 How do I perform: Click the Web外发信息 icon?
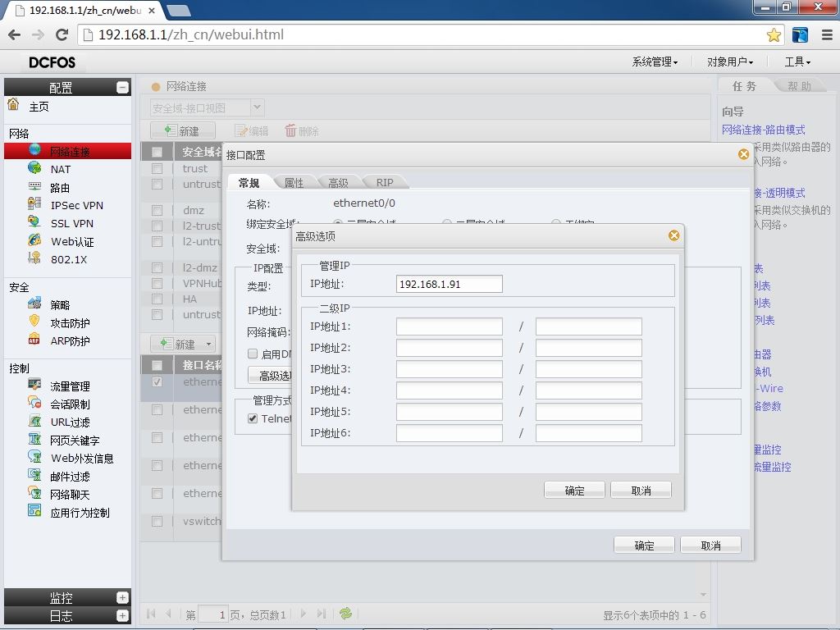click(34, 457)
